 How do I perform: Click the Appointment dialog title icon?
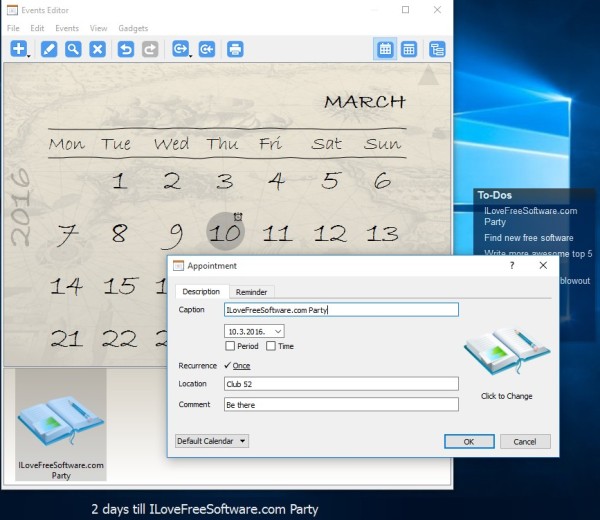pyautogui.click(x=178, y=266)
